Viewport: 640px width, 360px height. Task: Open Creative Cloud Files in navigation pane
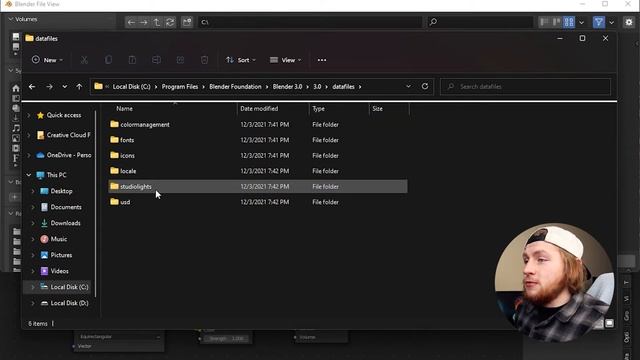[x=68, y=135]
